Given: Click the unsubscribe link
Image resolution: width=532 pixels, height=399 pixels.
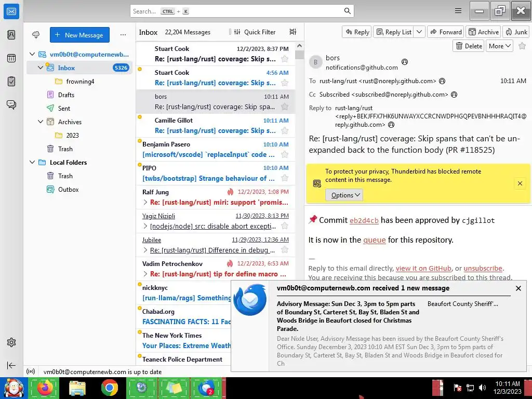Looking at the screenshot, I should pos(483,269).
